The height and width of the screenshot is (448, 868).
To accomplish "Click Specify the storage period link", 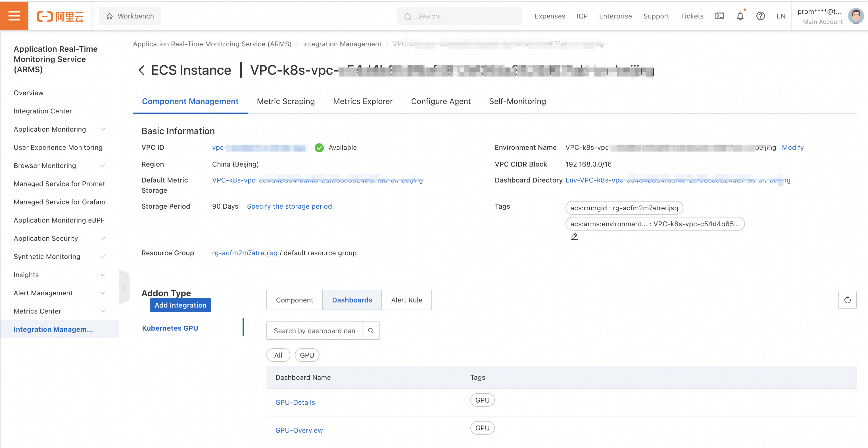I will point(291,206).
